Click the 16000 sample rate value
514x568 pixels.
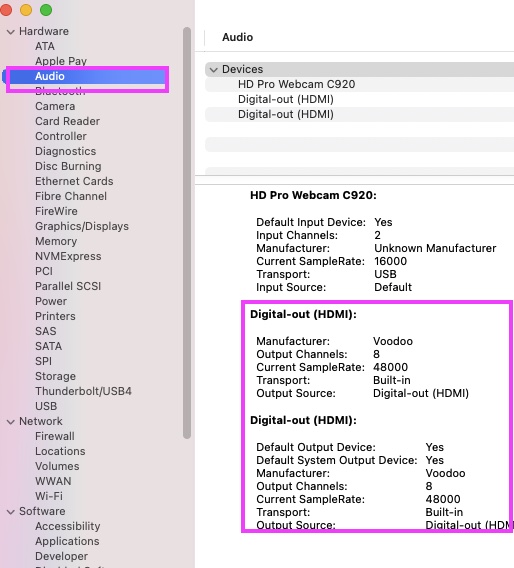(x=390, y=261)
